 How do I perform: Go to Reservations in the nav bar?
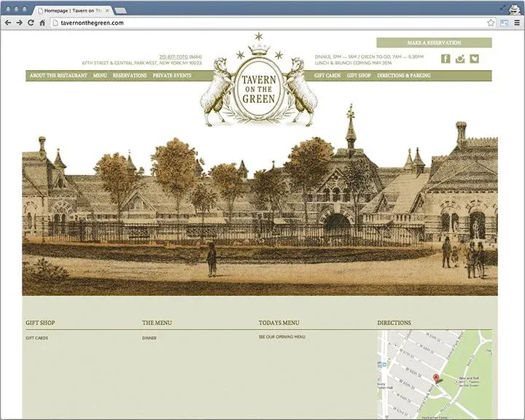pos(130,76)
